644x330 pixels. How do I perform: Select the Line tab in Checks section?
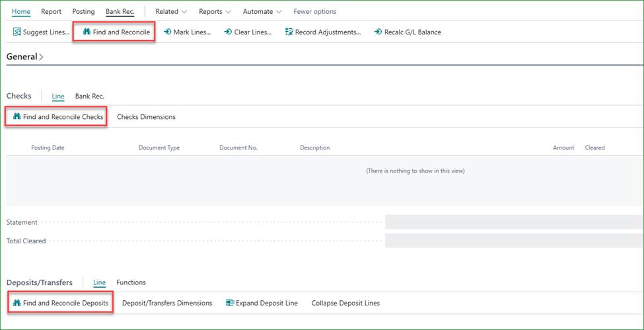tap(58, 97)
